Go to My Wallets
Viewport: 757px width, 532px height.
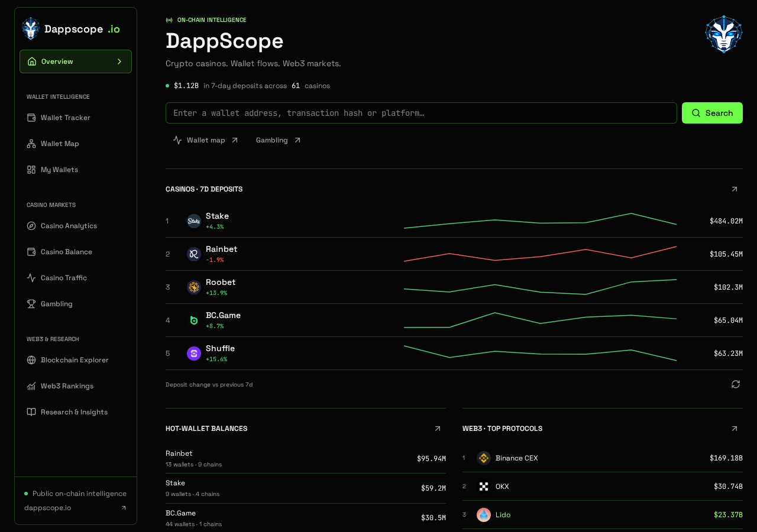pos(76,170)
